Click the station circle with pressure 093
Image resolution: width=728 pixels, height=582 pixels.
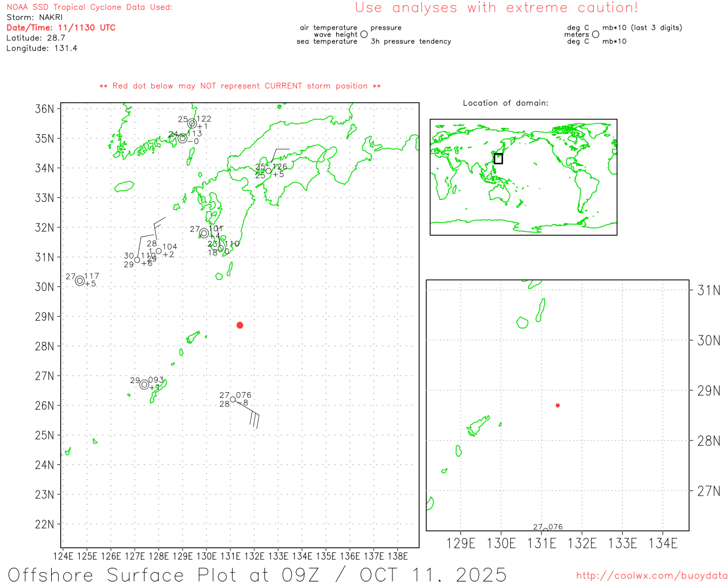[x=144, y=385]
